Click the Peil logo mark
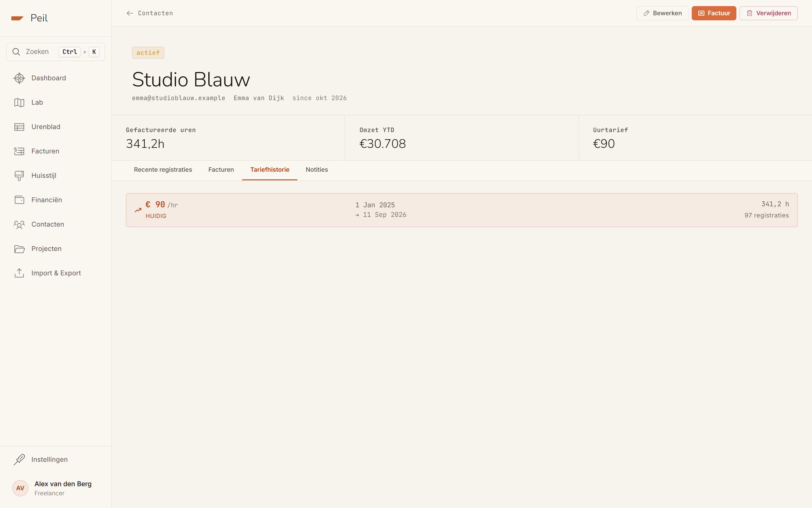Image resolution: width=812 pixels, height=508 pixels. click(17, 18)
